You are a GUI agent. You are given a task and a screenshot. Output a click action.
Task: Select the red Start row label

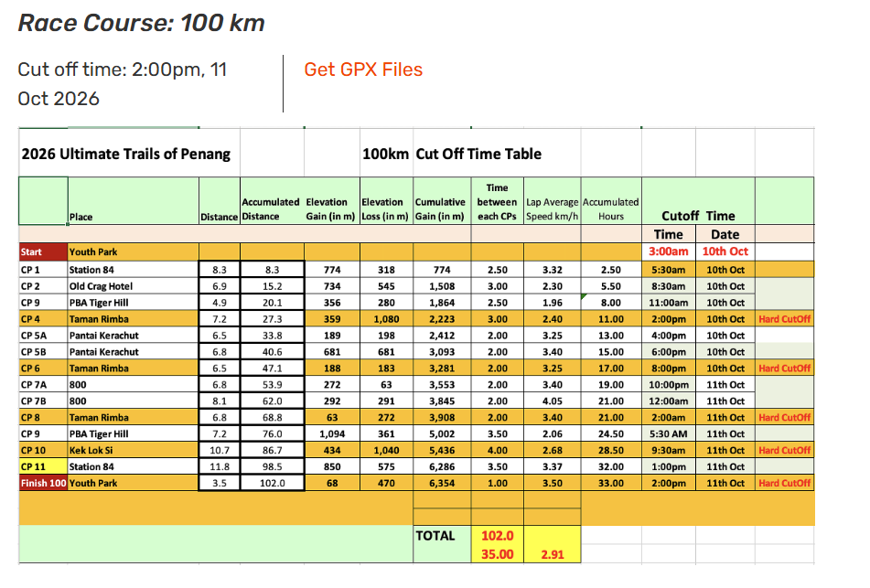pos(42,251)
